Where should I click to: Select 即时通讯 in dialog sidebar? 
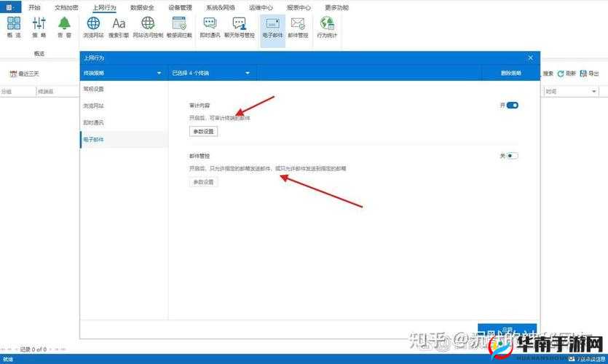[x=124, y=123]
